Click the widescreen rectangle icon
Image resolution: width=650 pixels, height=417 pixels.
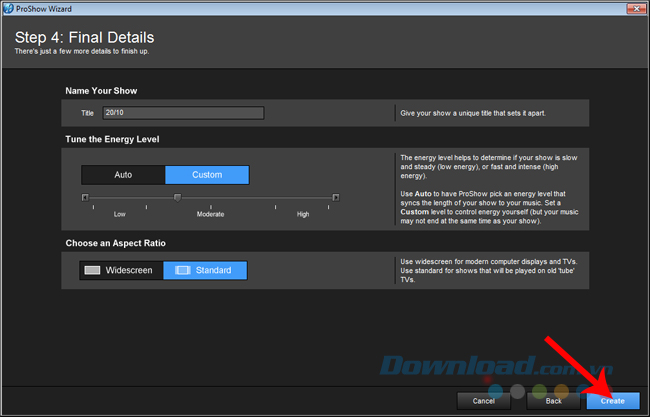(93, 270)
